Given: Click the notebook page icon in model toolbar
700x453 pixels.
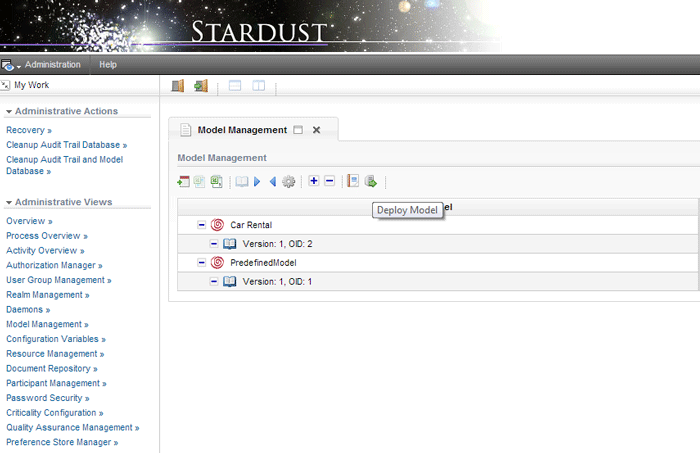Looking at the screenshot, I should click(x=353, y=181).
